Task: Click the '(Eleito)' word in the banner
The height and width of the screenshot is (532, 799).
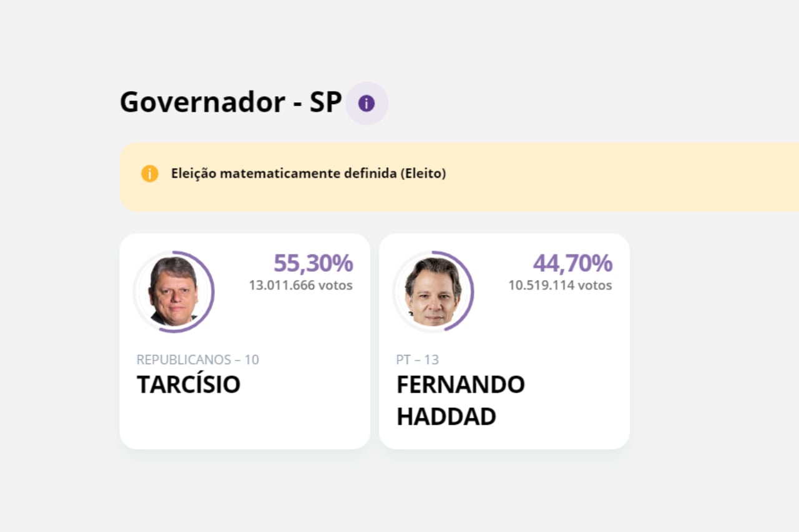Action: [x=423, y=173]
